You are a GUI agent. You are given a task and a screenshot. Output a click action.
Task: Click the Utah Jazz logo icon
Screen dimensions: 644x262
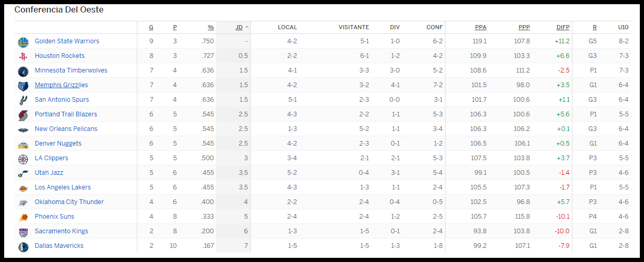(23, 173)
